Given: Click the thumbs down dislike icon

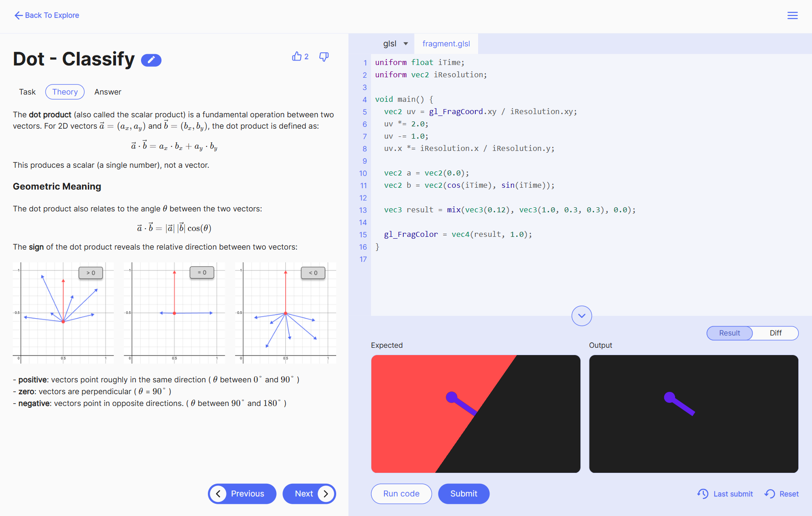Looking at the screenshot, I should point(324,57).
